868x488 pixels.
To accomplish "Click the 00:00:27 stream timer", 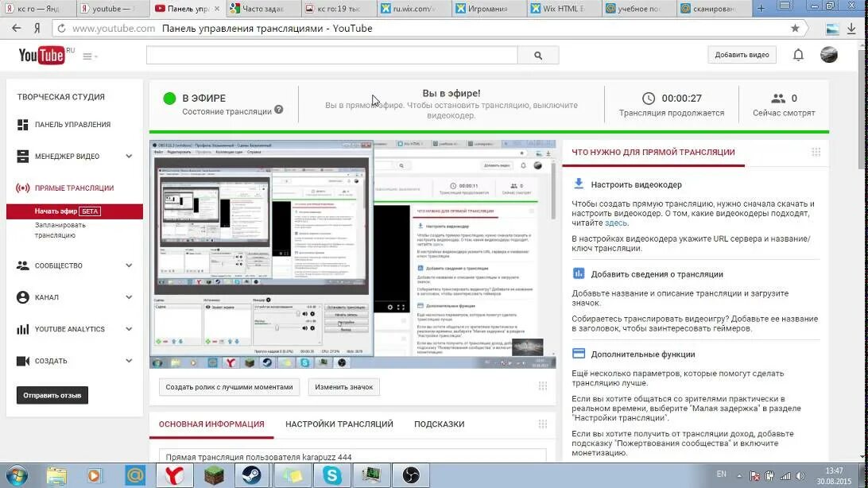I will tap(681, 98).
